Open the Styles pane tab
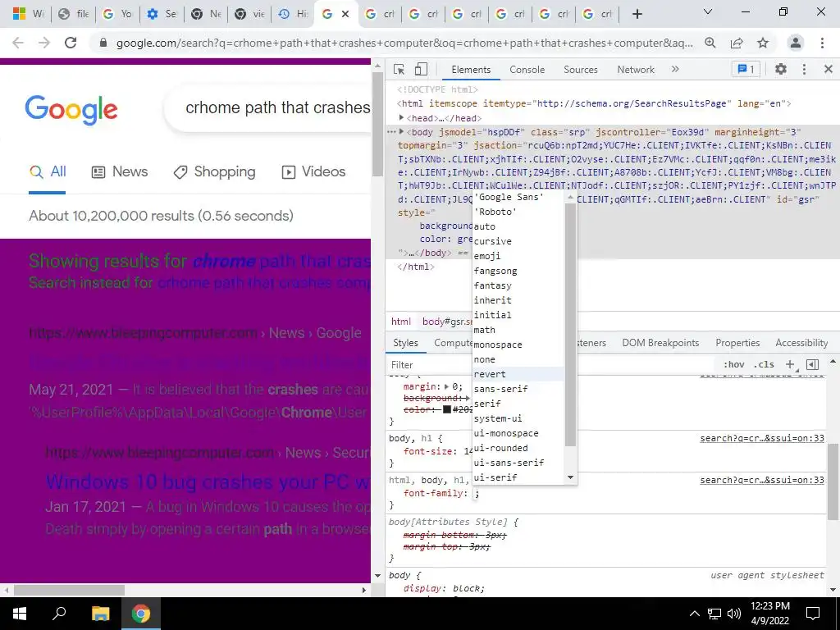The height and width of the screenshot is (630, 840). [x=405, y=343]
